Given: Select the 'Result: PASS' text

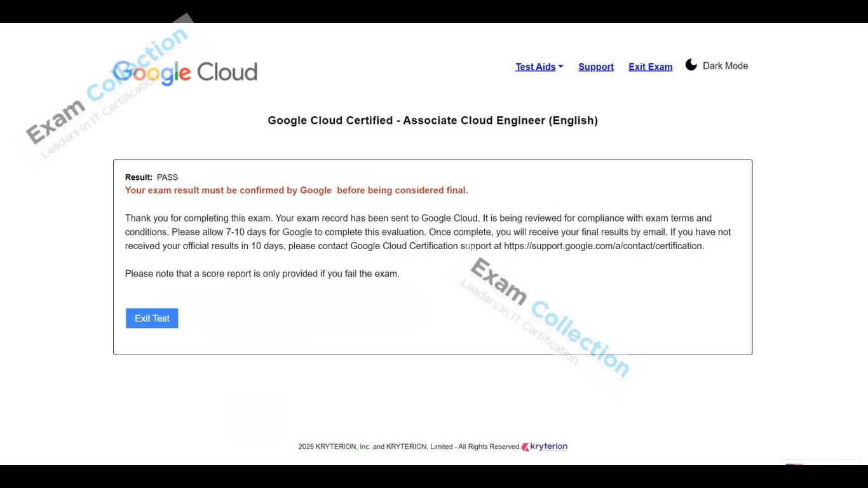Looking at the screenshot, I should tap(151, 177).
